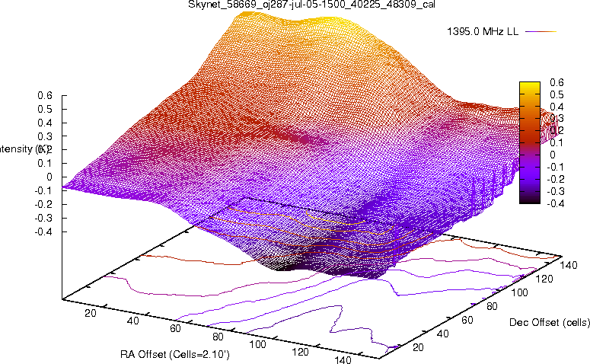Select the 140 tick on the Dec Offset axis

pos(569,265)
